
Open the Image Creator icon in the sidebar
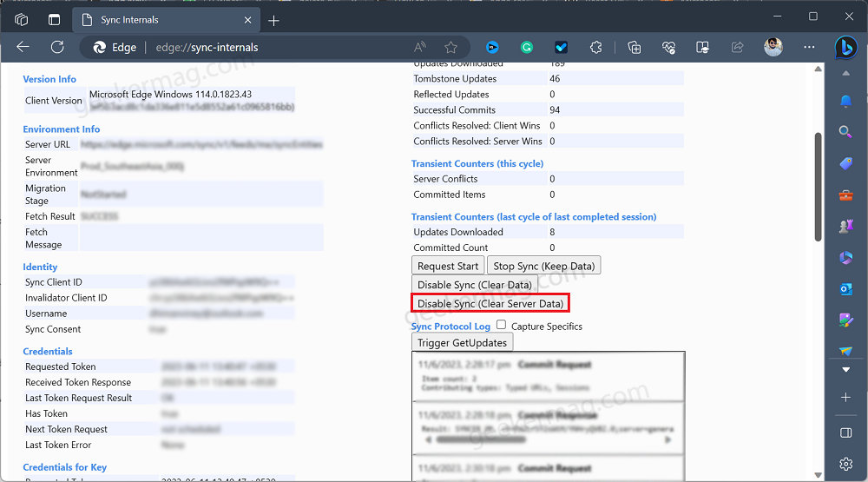tap(845, 320)
